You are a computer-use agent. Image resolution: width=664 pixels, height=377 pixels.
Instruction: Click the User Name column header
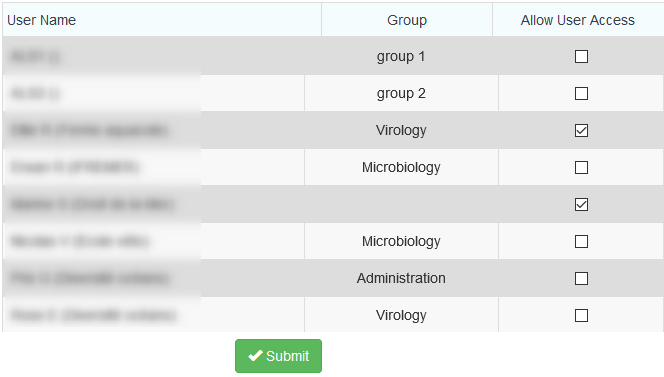42,20
